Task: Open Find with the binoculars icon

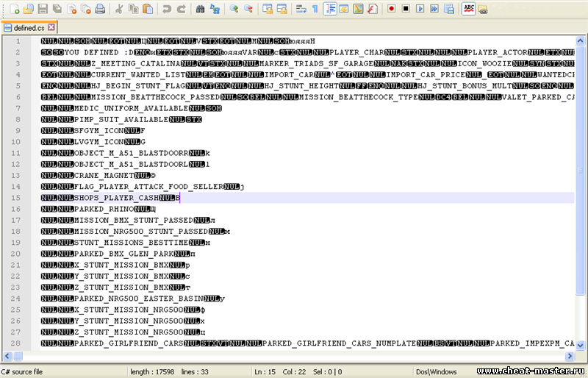Action: click(200, 9)
